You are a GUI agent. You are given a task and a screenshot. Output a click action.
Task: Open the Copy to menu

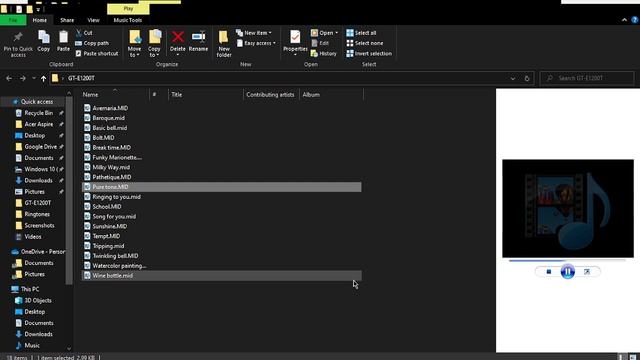(154, 44)
